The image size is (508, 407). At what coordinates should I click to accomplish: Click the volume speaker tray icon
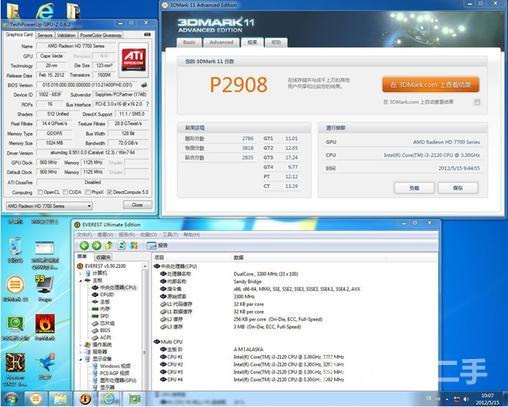click(466, 399)
